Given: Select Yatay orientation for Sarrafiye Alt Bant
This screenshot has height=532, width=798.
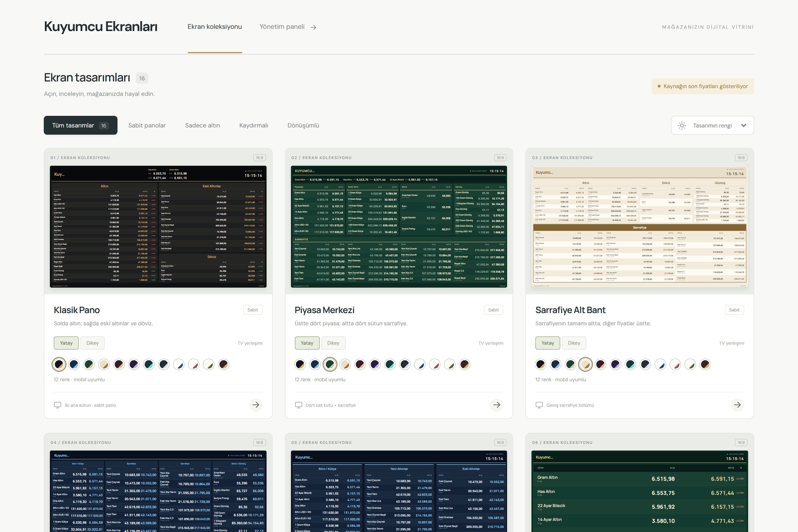Looking at the screenshot, I should coord(548,343).
